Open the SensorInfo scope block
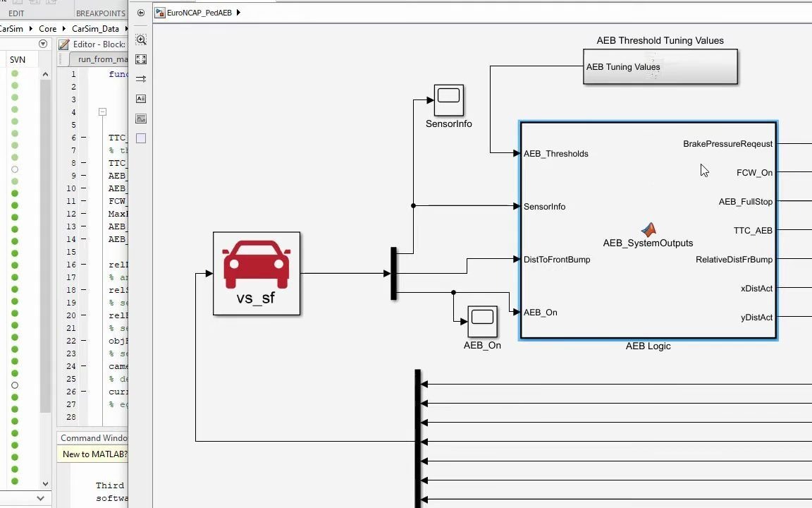Screen dimensions: 812x508 pos(448,99)
